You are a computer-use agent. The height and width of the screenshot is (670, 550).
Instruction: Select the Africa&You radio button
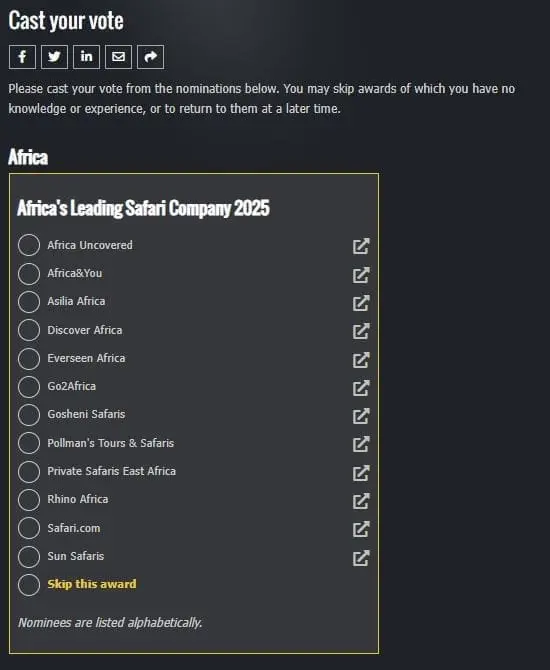point(29,273)
